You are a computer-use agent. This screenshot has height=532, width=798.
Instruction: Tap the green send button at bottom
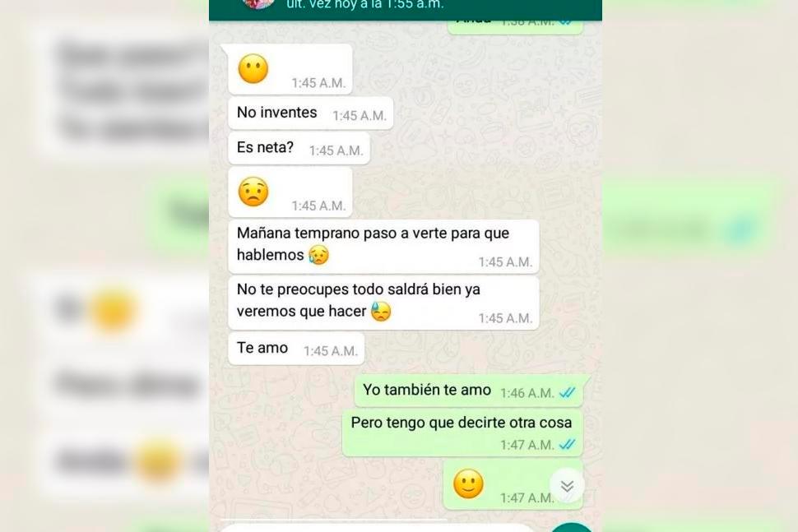point(572,528)
